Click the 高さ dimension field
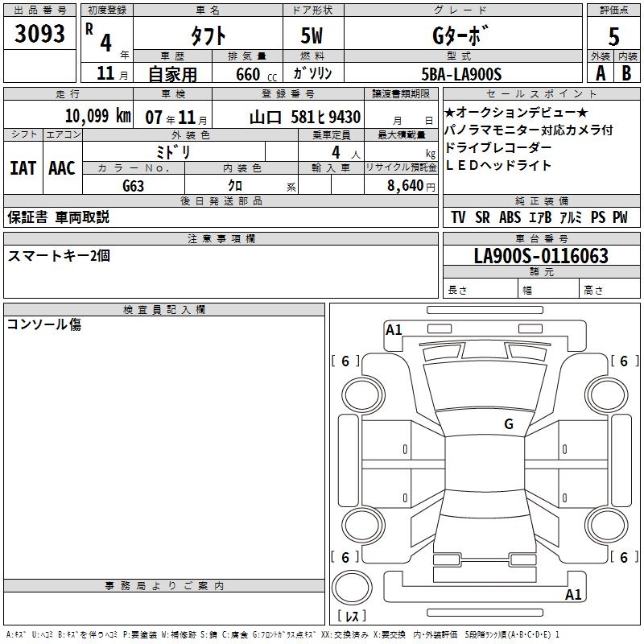Viewport: 644px width, 644px height. (x=609, y=288)
